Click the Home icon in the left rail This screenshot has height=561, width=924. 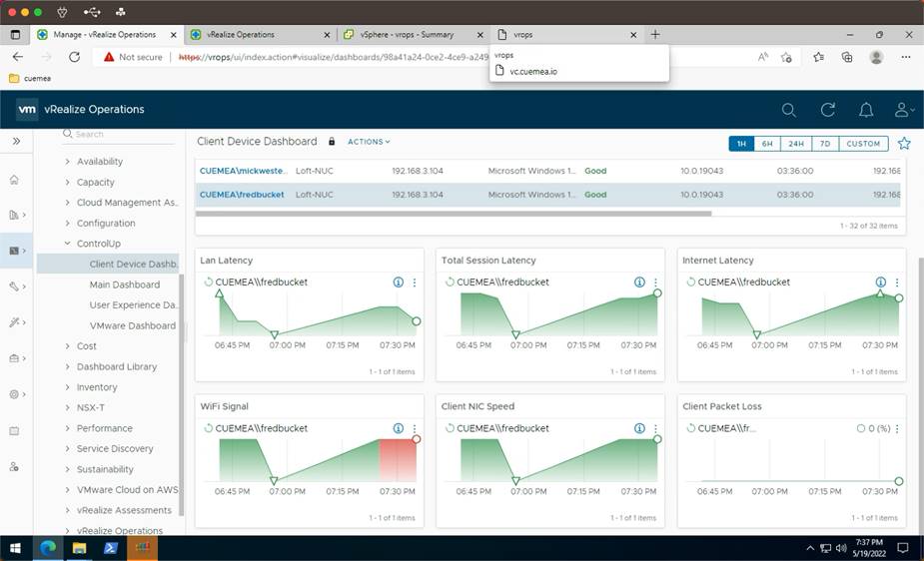click(14, 180)
